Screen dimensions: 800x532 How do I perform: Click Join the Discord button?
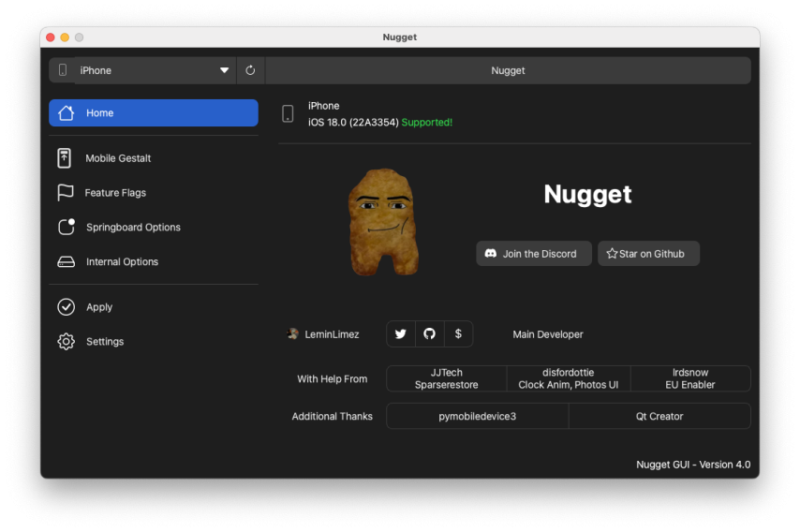point(534,254)
